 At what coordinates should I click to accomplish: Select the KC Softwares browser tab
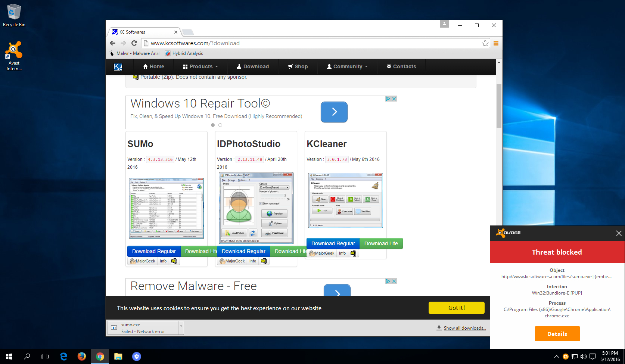pyautogui.click(x=144, y=32)
